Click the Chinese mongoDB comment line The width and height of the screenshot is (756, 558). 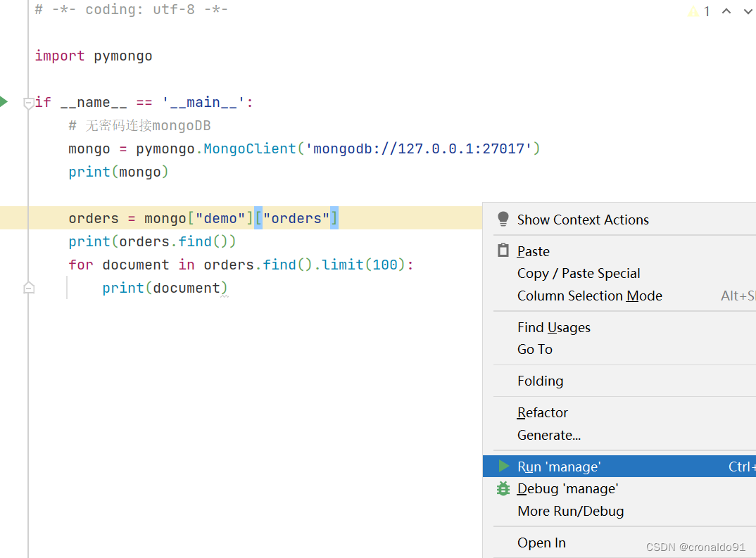139,126
